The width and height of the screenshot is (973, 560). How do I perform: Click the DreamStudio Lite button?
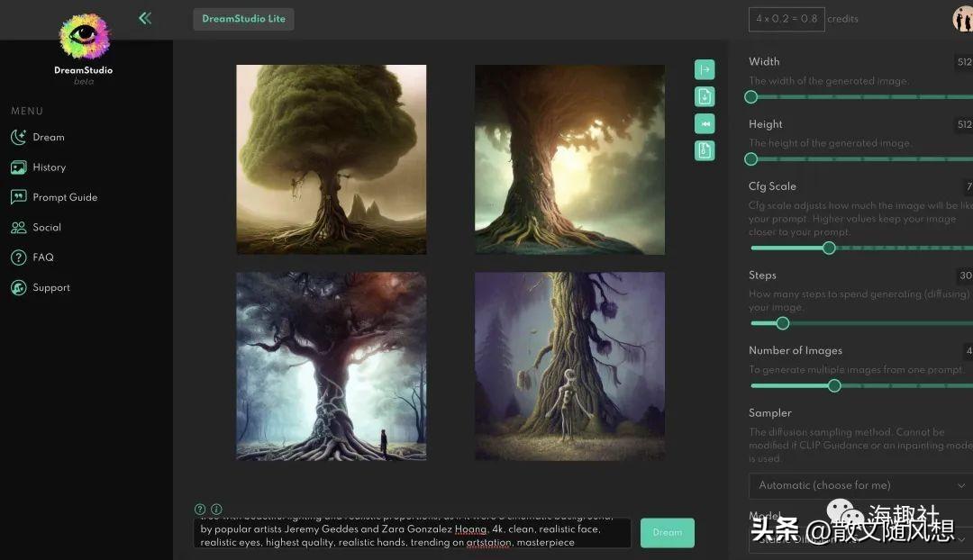(x=243, y=19)
